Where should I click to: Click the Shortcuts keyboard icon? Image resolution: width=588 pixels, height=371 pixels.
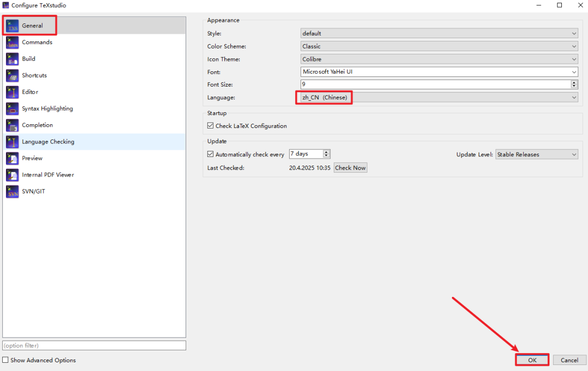(13, 76)
